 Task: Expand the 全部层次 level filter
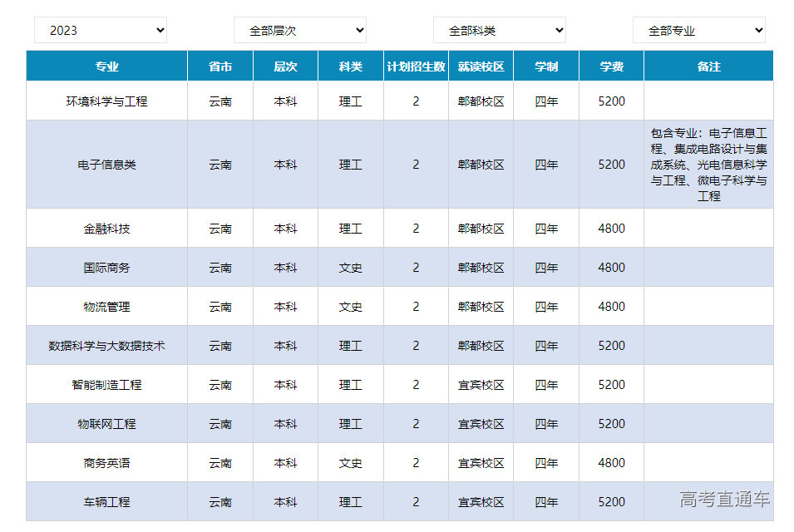tap(299, 31)
